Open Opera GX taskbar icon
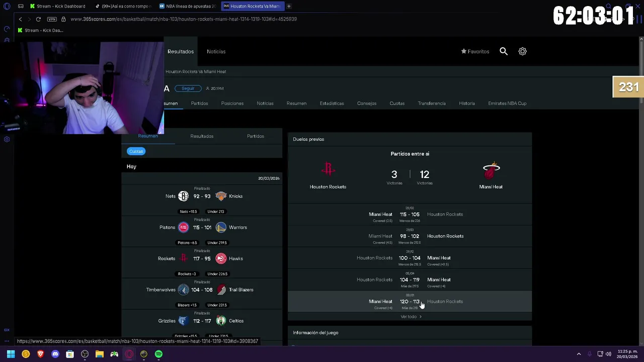Screen dimensions: 644x362 129,354
